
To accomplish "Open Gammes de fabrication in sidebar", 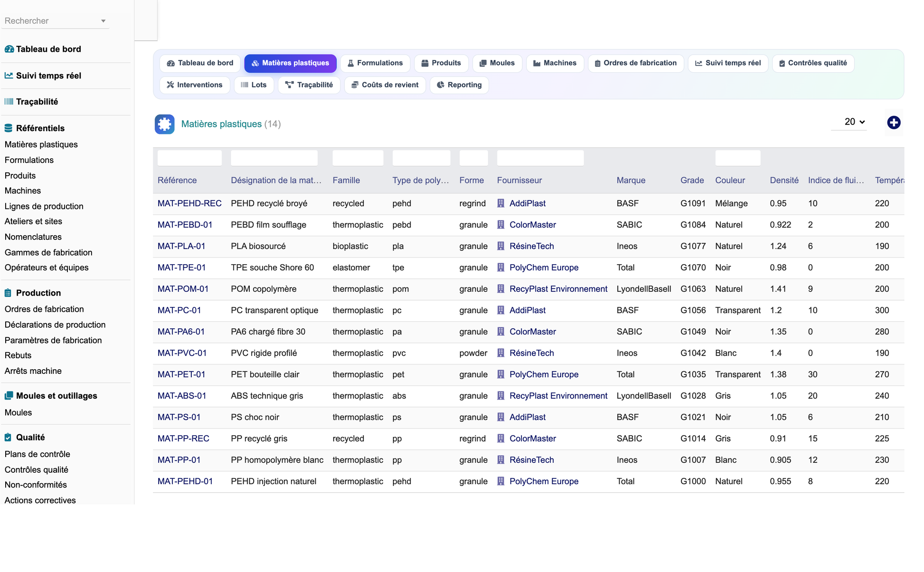I will (x=48, y=253).
